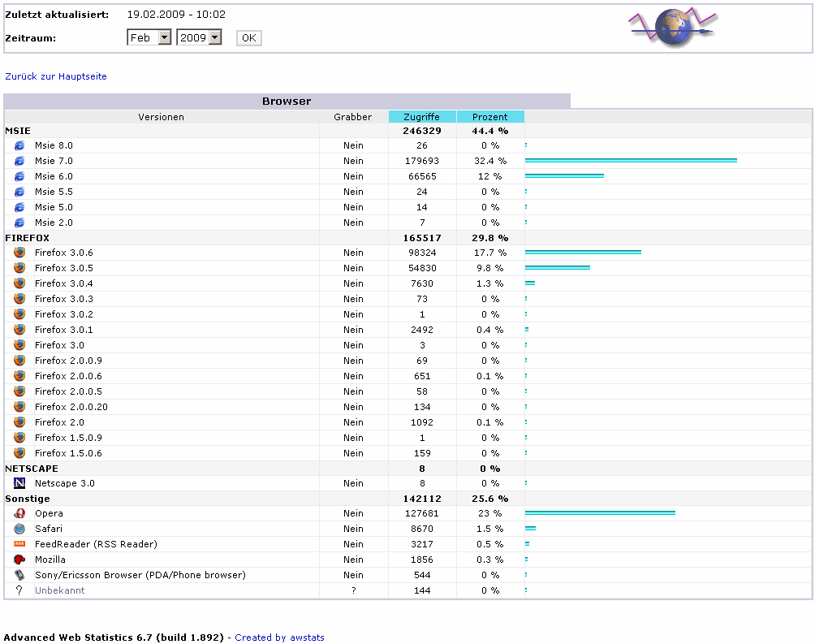Open the month dropdown showing Feb
The image size is (815, 644).
pyautogui.click(x=149, y=37)
